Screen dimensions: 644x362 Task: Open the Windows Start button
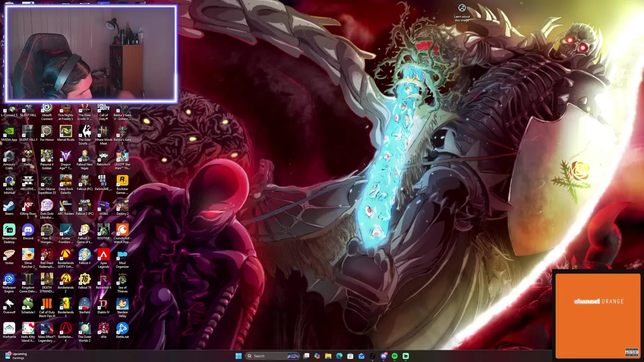[x=238, y=356]
